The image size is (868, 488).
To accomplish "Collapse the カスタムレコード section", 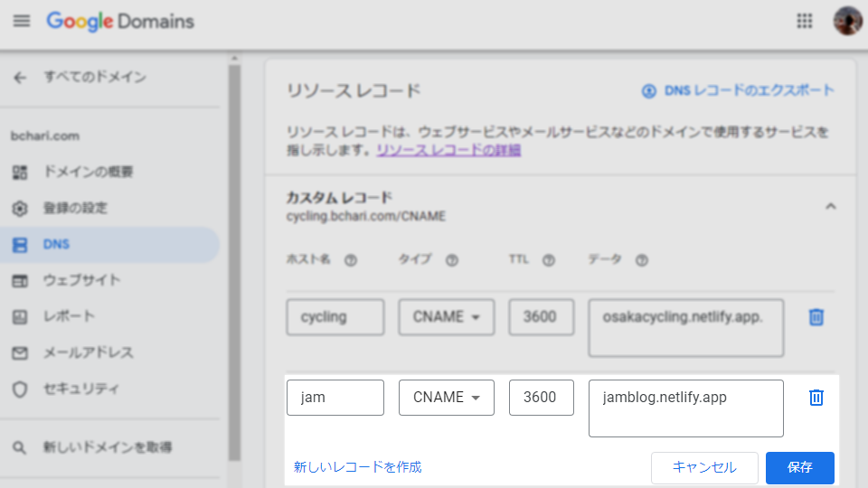I will [830, 206].
